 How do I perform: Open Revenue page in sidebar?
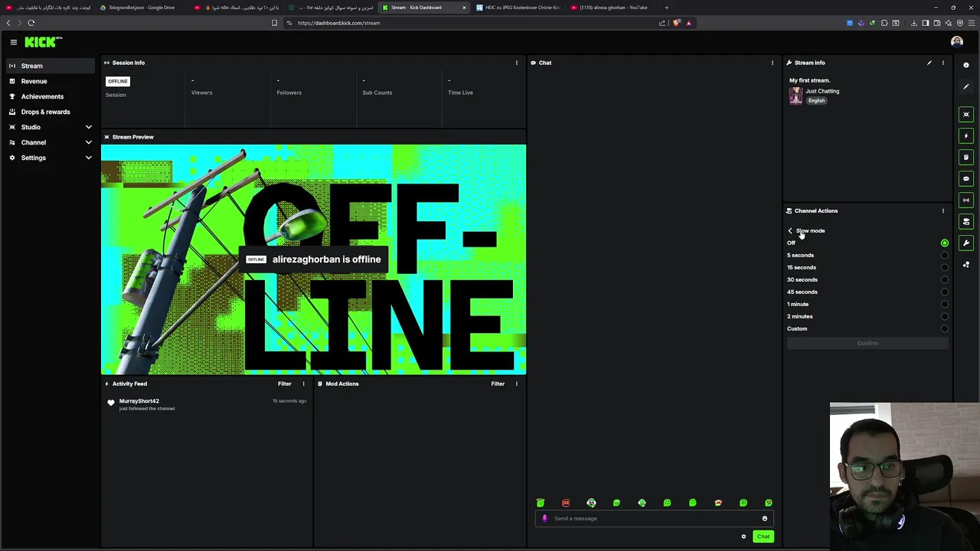coord(50,81)
